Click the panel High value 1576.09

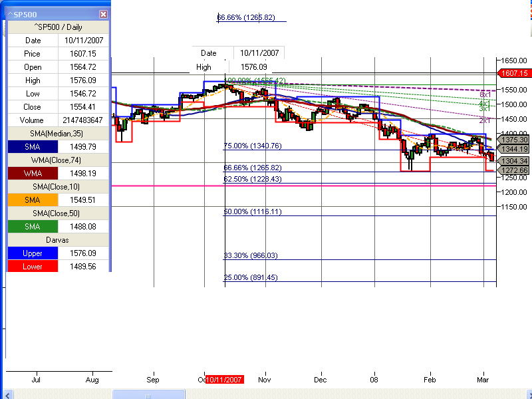click(84, 80)
